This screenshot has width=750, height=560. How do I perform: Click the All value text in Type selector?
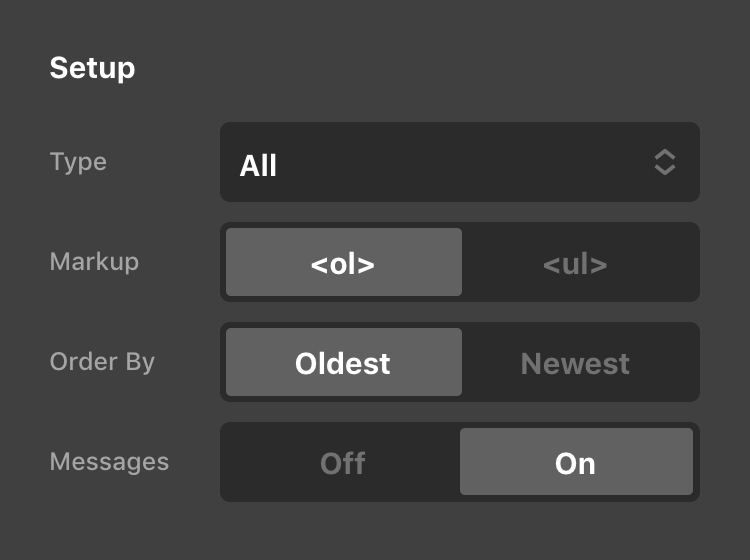point(258,165)
